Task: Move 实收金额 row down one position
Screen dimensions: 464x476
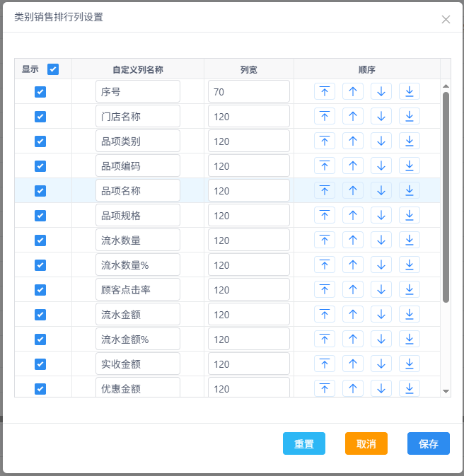Action: [381, 364]
